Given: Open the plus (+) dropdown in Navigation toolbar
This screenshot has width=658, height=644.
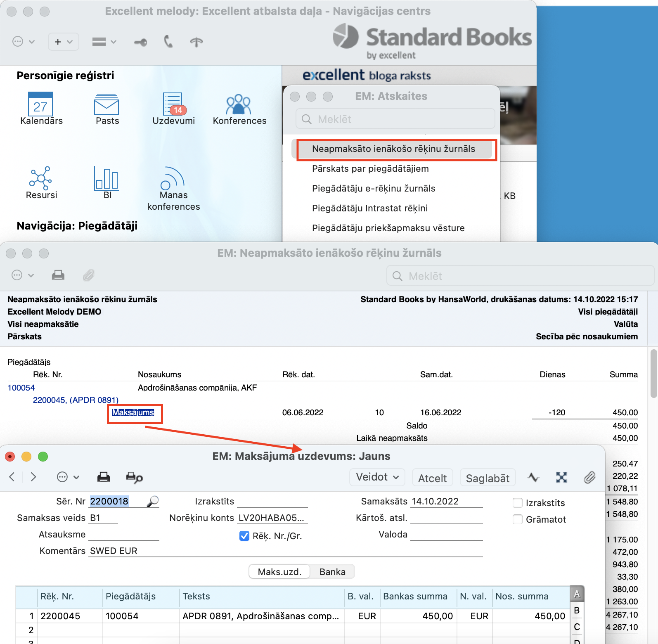Looking at the screenshot, I should (64, 42).
